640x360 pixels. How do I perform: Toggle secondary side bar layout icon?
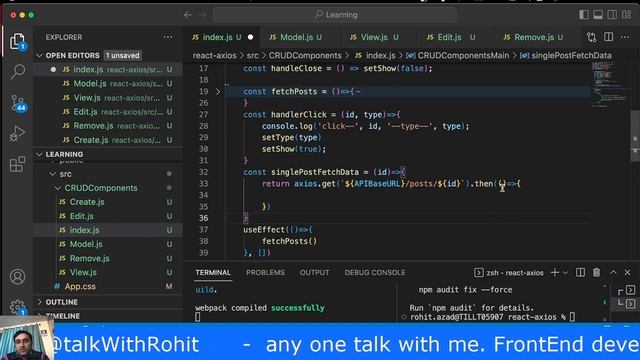612,15
